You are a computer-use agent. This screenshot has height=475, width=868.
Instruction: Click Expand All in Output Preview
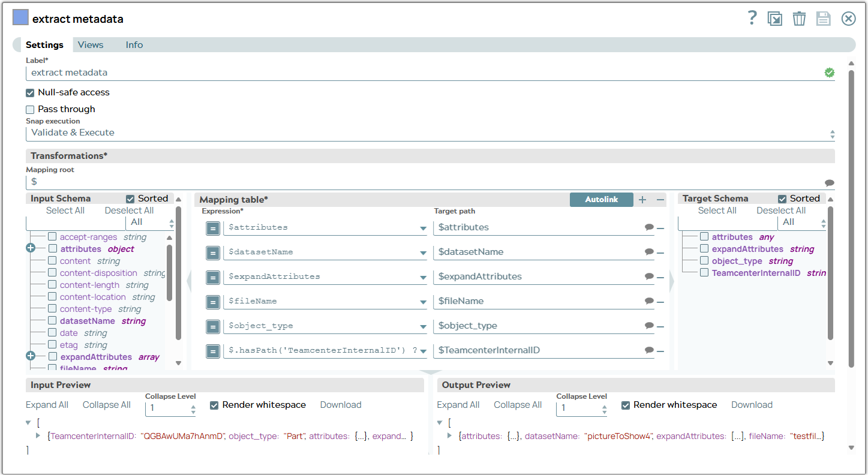[x=458, y=405]
